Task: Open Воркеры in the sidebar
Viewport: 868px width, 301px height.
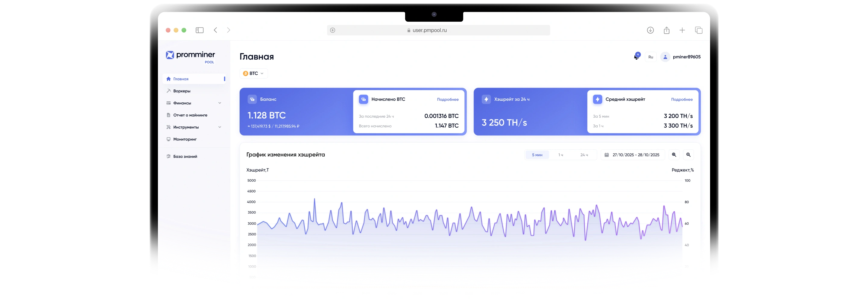Action: click(182, 91)
